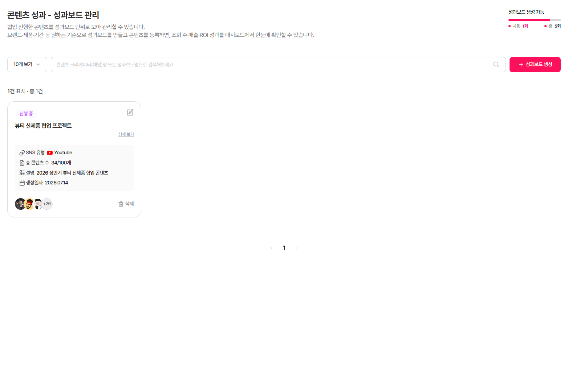The height and width of the screenshot is (392, 568).
Task: Click the 진행 중 status badge
Action: [x=26, y=114]
